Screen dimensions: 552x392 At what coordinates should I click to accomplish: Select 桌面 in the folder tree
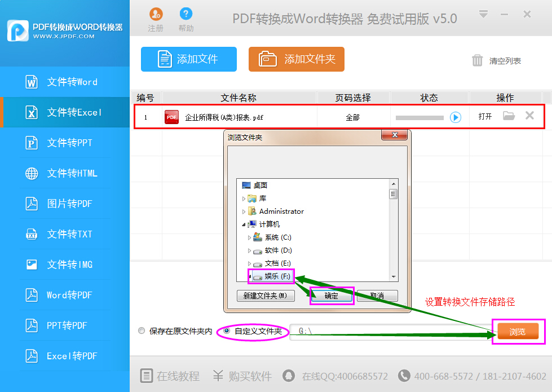point(260,185)
